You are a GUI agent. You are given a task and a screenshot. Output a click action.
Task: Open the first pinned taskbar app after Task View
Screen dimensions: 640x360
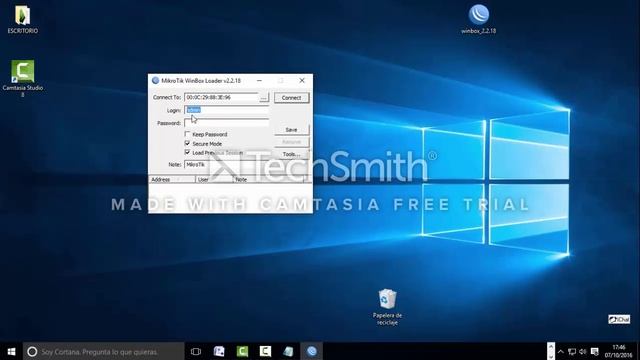click(x=219, y=351)
